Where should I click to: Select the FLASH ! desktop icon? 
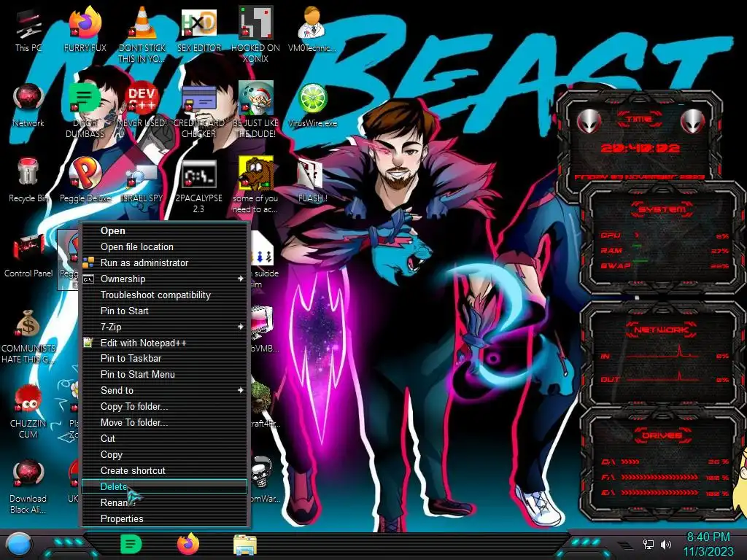pos(312,181)
